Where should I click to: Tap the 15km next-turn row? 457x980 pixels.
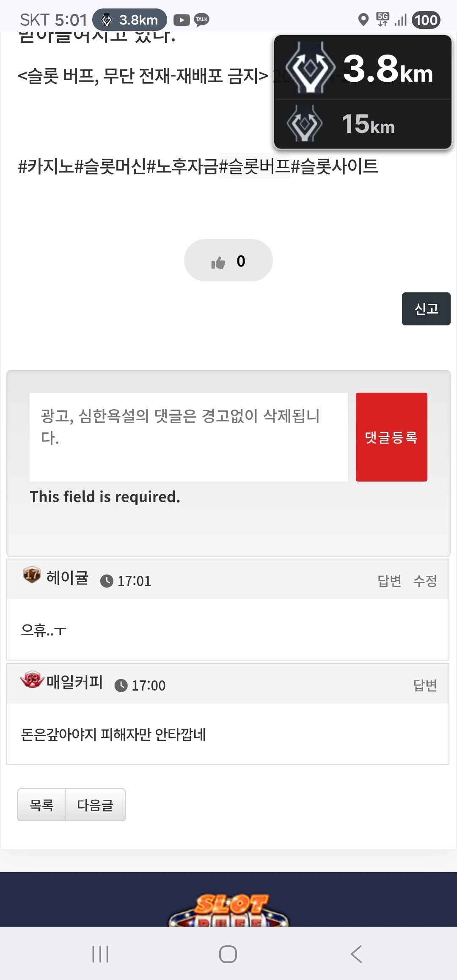coord(363,124)
